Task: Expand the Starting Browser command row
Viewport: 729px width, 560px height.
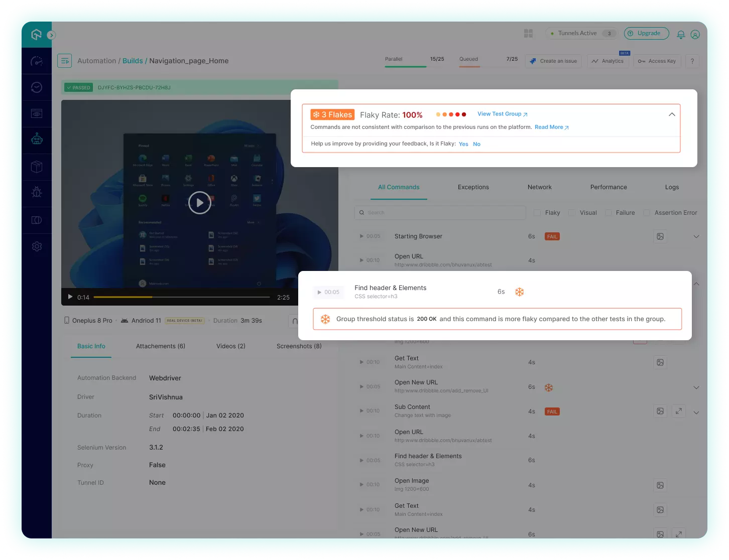Action: point(696,236)
